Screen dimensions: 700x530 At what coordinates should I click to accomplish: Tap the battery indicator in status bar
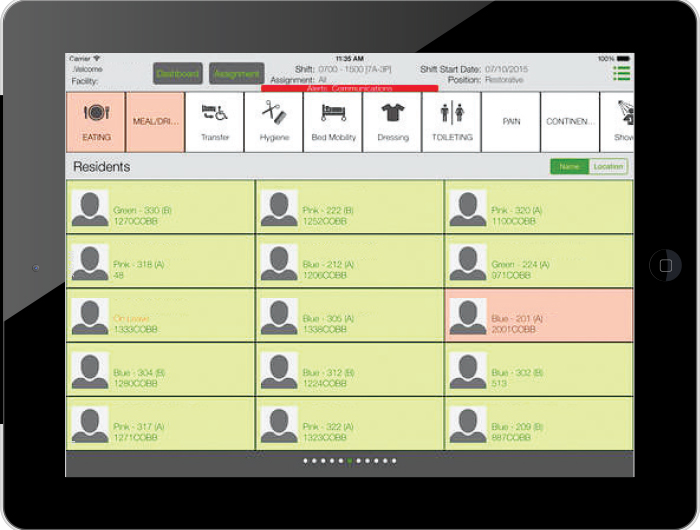[623, 58]
